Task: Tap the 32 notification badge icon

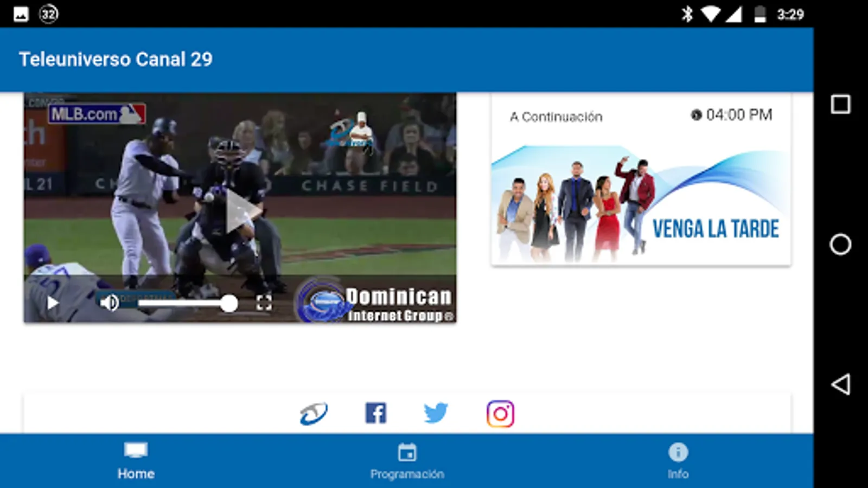Action: [x=48, y=14]
